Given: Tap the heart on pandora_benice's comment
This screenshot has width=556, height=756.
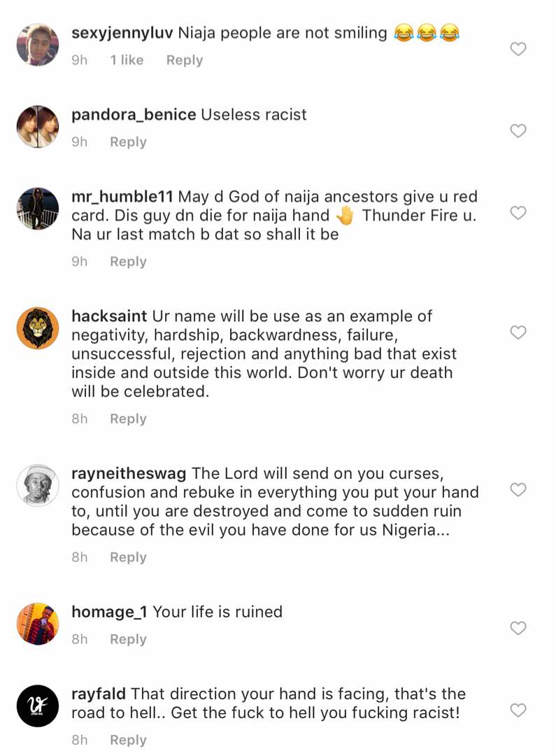Looking at the screenshot, I should (x=518, y=131).
